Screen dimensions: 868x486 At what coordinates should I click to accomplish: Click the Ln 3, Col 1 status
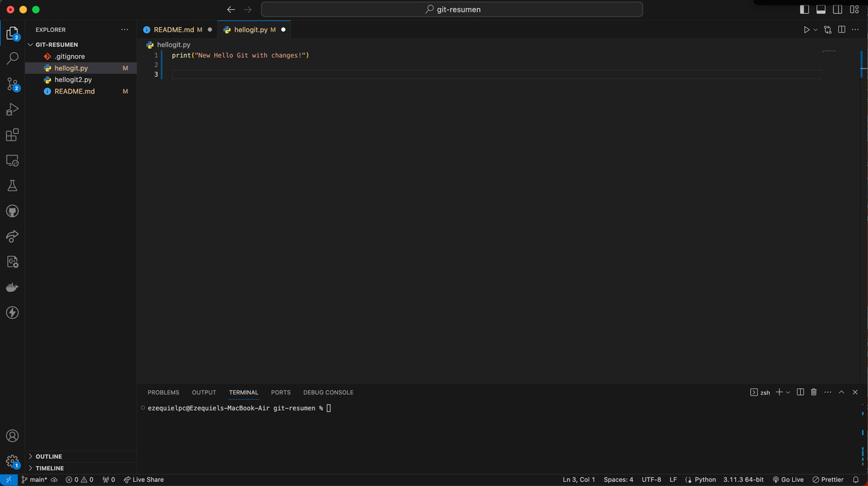pos(579,480)
